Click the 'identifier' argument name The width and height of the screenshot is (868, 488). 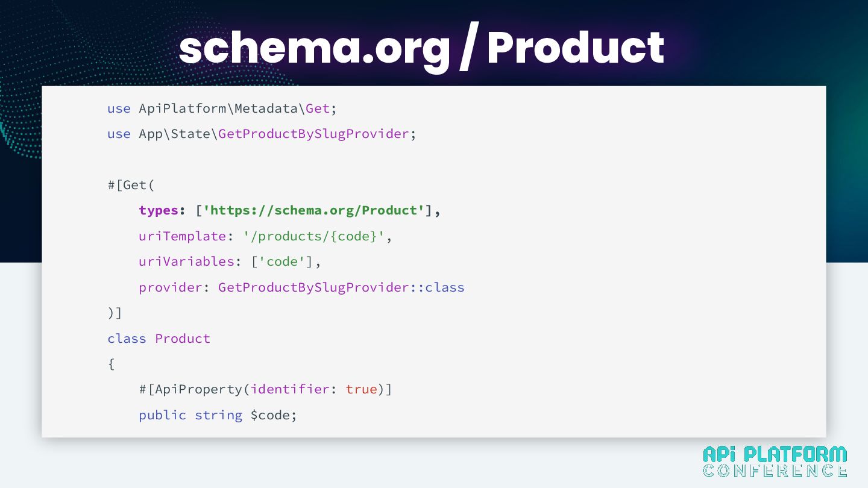click(x=290, y=389)
